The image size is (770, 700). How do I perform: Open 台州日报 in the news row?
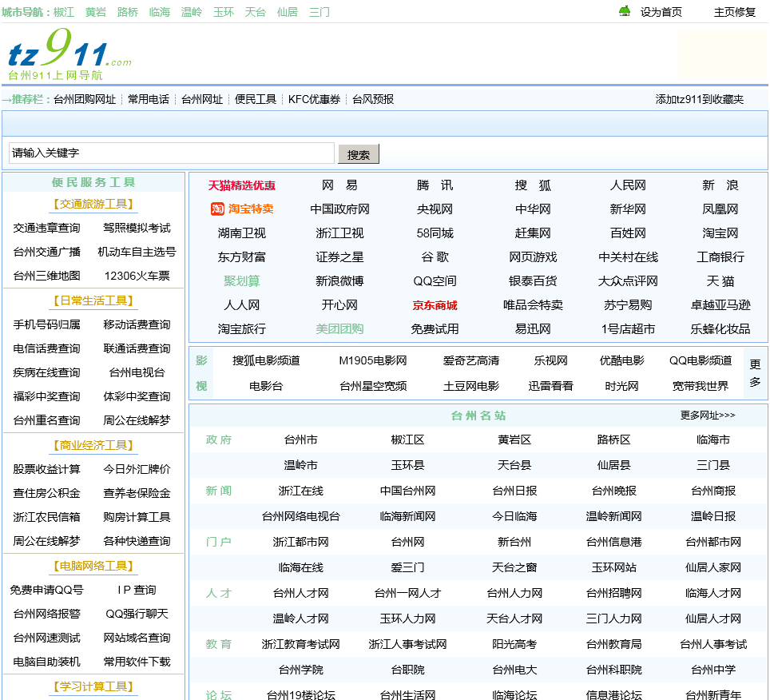(514, 491)
